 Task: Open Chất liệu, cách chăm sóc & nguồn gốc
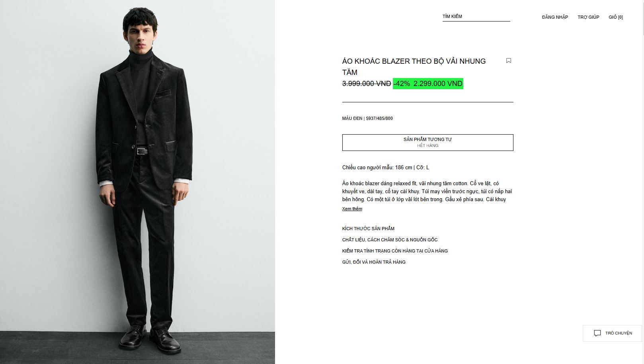click(x=390, y=240)
